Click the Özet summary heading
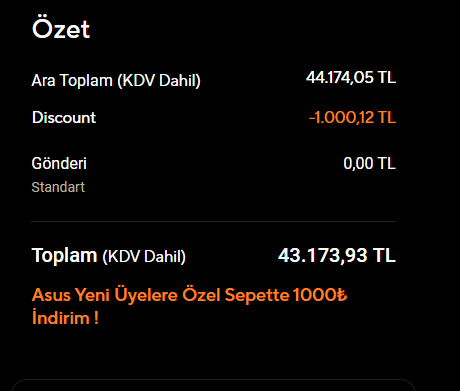Image resolution: width=460 pixels, height=391 pixels. click(61, 27)
